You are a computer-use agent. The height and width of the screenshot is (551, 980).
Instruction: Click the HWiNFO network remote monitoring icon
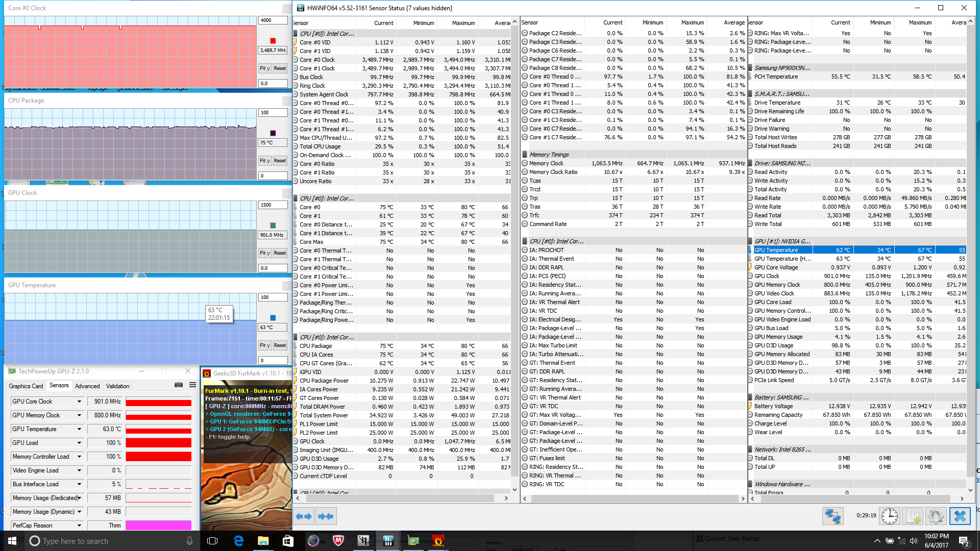[832, 516]
